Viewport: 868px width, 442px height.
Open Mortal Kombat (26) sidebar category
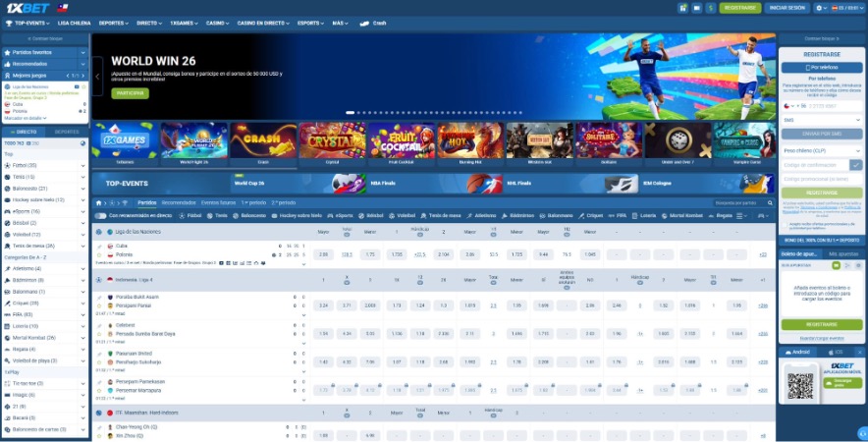45,337
